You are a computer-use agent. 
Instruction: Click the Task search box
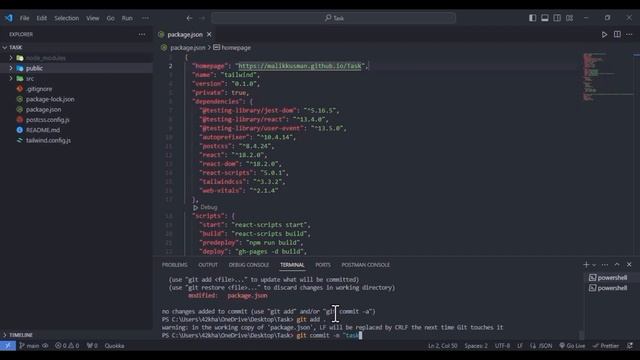[333, 18]
